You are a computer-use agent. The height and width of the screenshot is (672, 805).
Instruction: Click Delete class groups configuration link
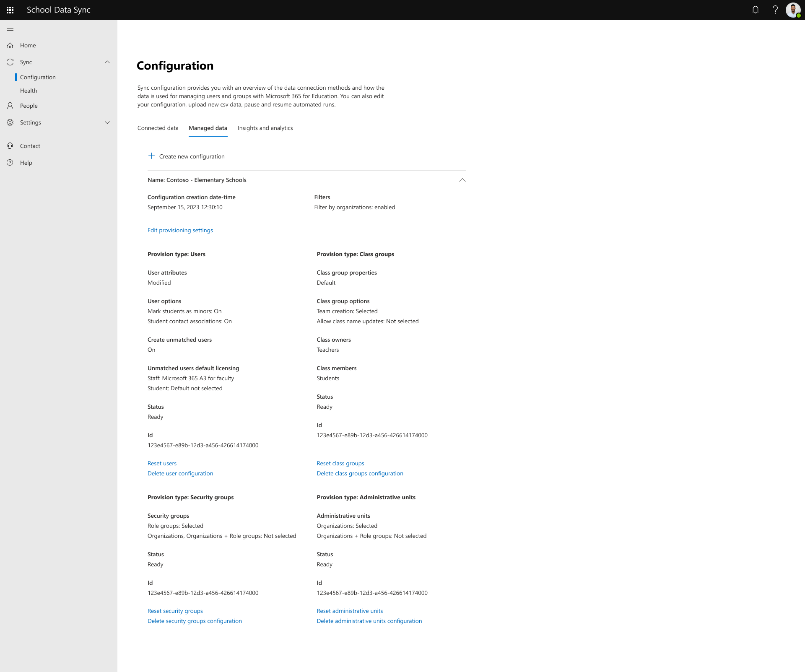tap(360, 473)
